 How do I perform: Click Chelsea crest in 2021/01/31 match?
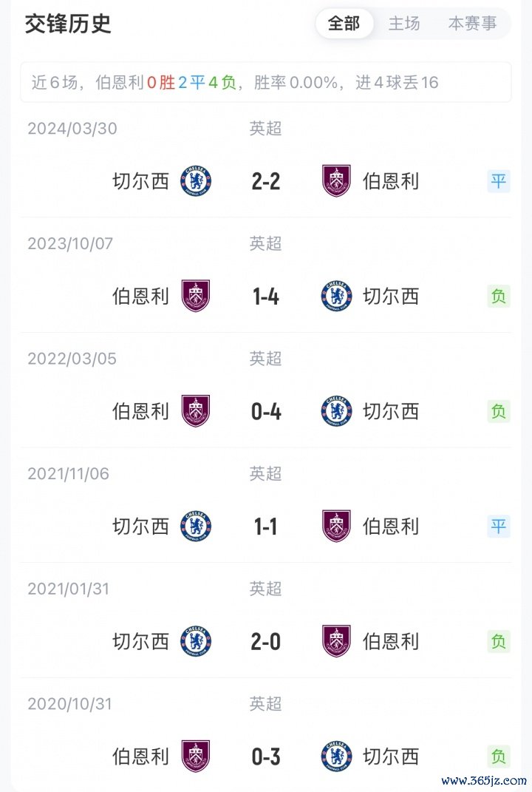[196, 641]
